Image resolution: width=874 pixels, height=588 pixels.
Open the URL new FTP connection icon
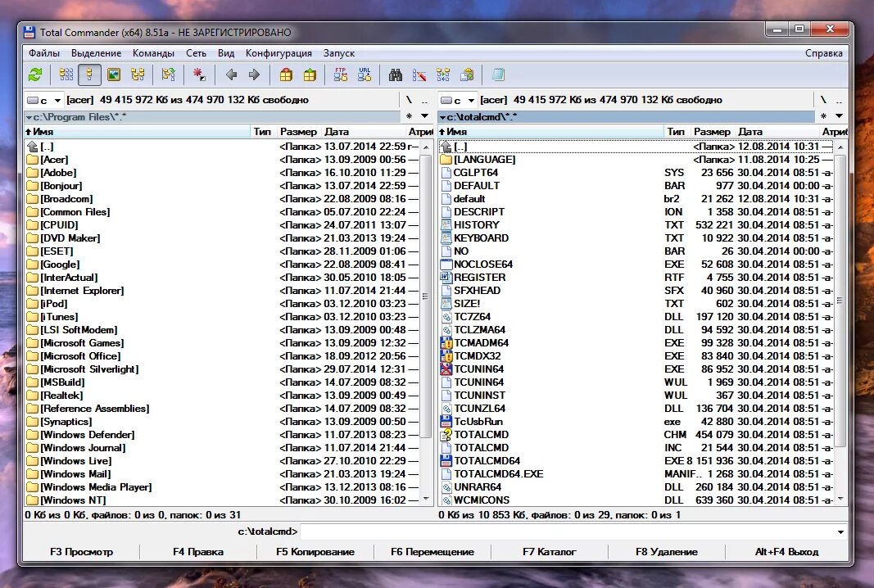click(x=365, y=75)
